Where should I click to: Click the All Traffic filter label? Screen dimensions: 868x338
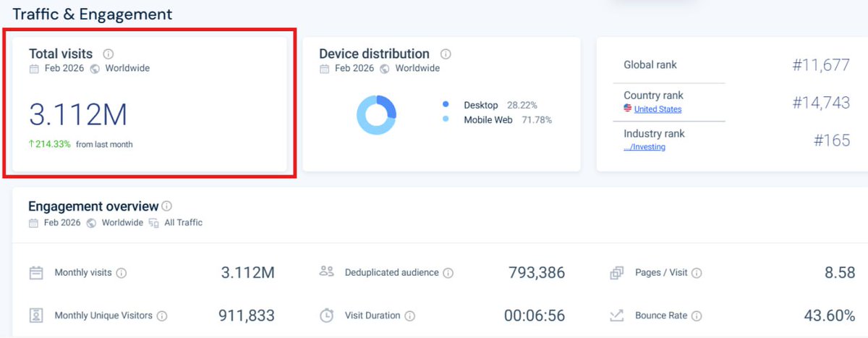pyautogui.click(x=184, y=223)
